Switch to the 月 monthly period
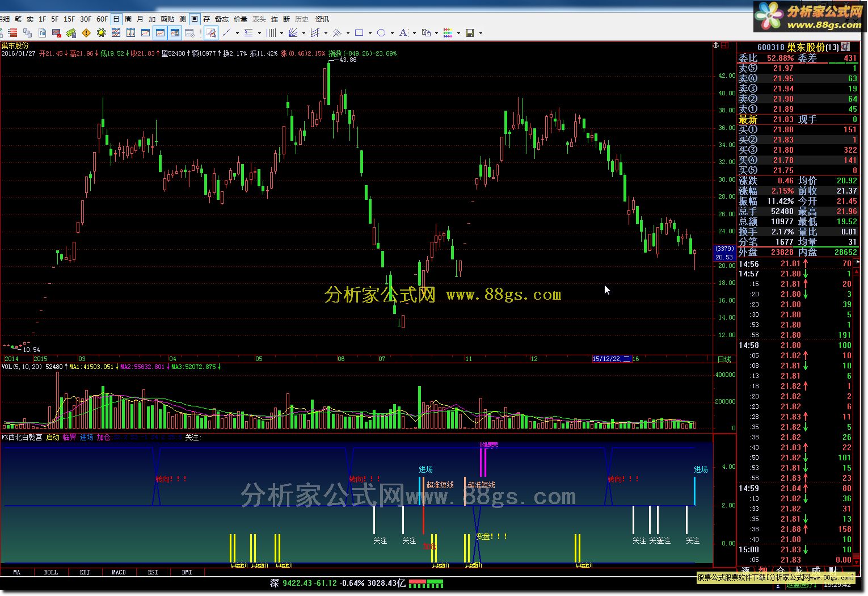 (140, 19)
